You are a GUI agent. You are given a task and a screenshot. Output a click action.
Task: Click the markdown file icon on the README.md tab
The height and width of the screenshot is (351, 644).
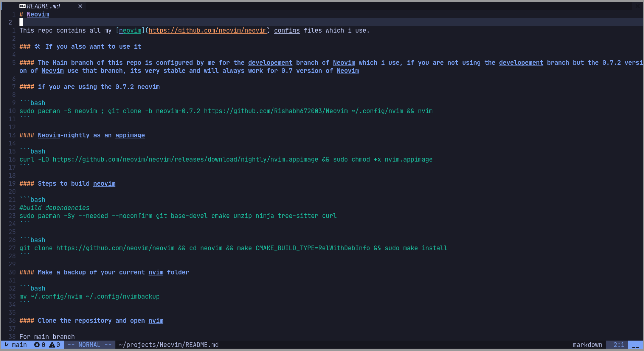22,6
